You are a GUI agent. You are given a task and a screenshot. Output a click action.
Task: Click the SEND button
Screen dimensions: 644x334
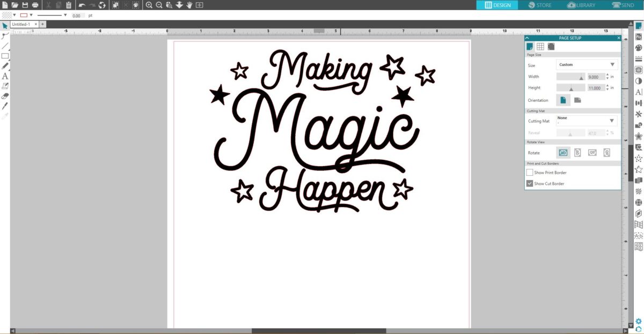pos(623,5)
